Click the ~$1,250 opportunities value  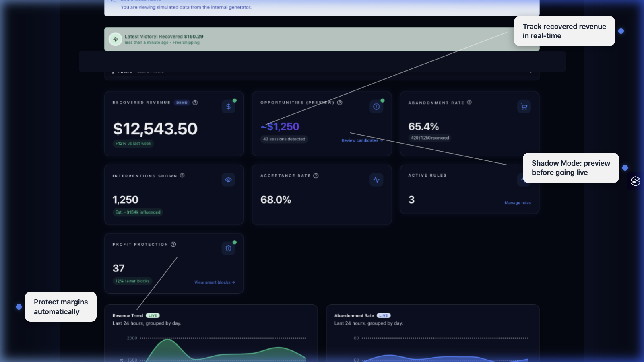coord(280,127)
